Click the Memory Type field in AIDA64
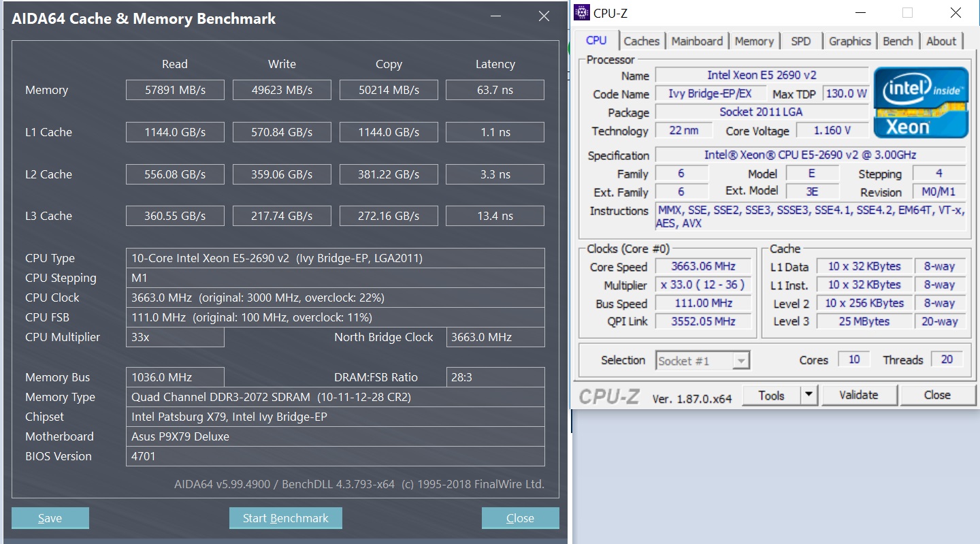The image size is (980, 544). point(336,397)
